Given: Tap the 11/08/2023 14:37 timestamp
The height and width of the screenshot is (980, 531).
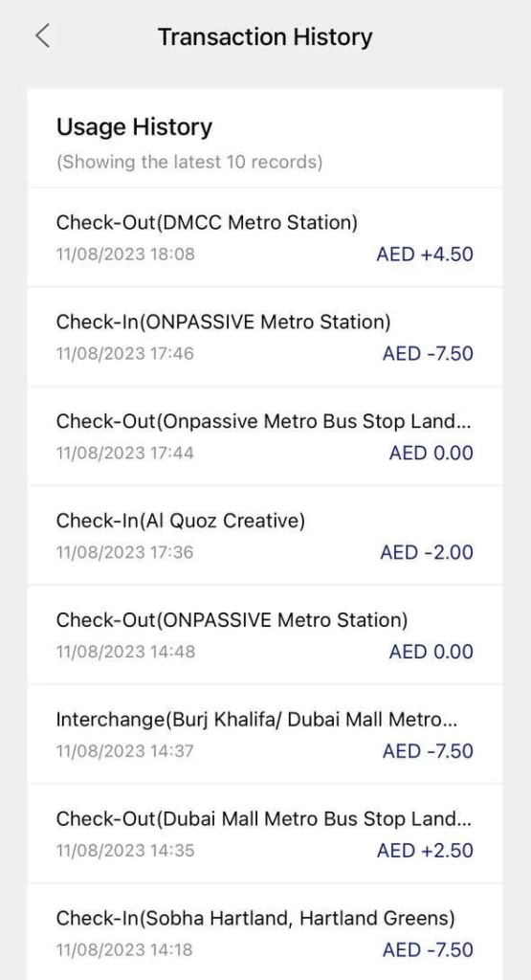Looking at the screenshot, I should point(125,751).
